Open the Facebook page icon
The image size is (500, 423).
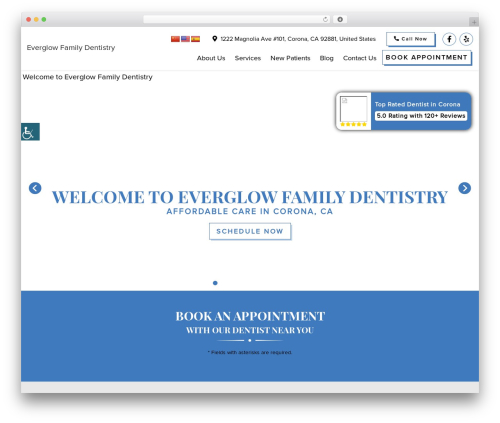(x=449, y=39)
